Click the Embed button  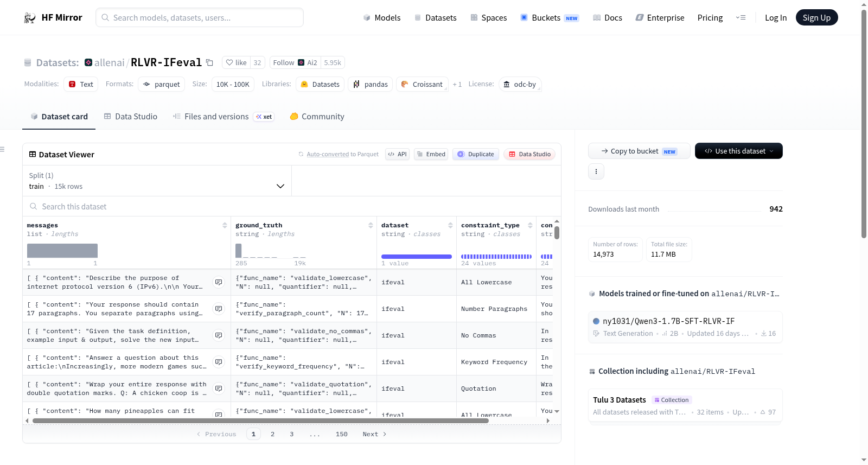[431, 154]
